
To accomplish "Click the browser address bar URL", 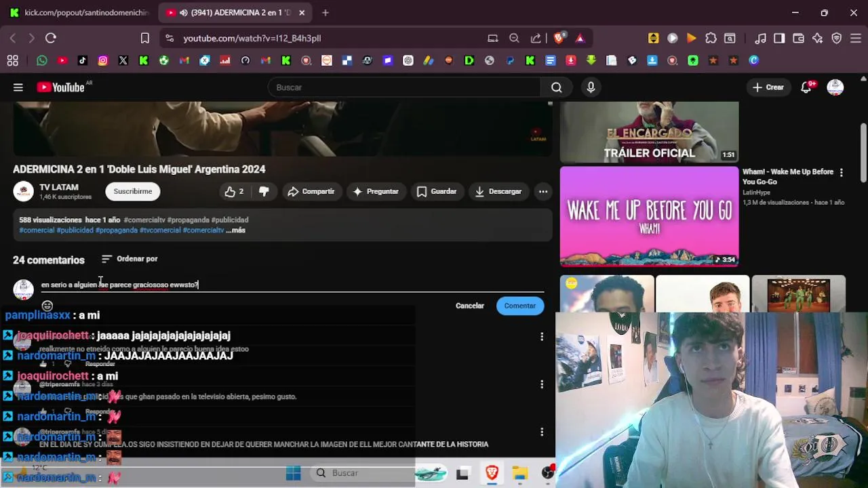I will point(252,39).
